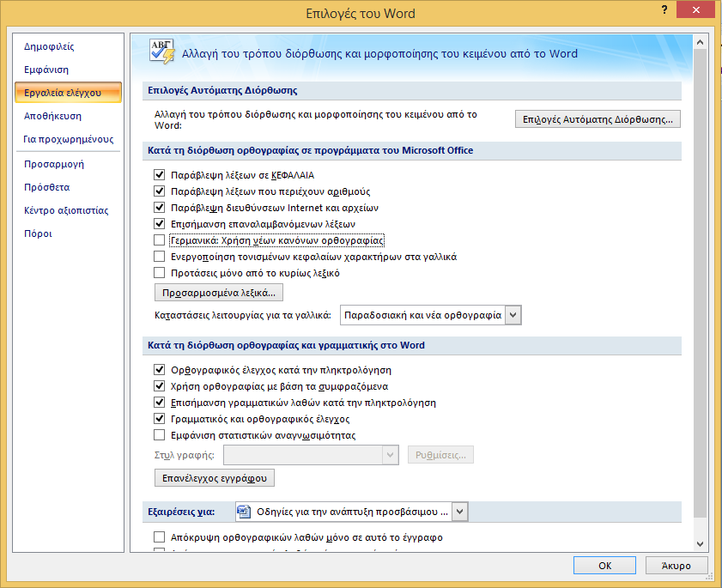This screenshot has height=588, width=722.
Task: Click the scrollbar down arrow
Action: click(x=700, y=544)
